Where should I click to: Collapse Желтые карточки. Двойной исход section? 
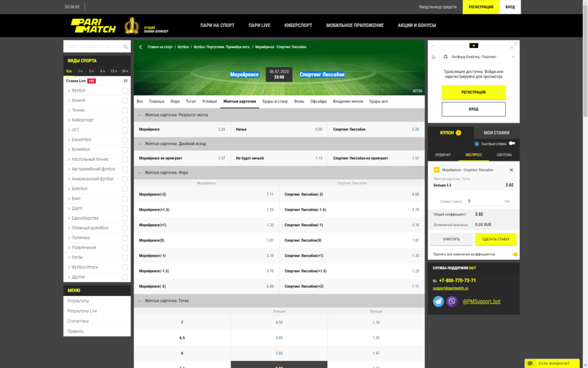click(x=139, y=144)
